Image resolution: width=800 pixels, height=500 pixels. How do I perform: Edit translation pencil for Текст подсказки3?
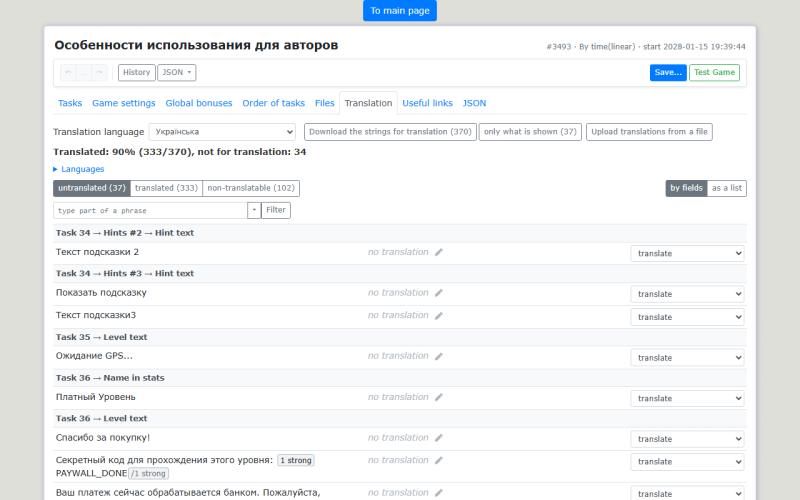pos(439,316)
